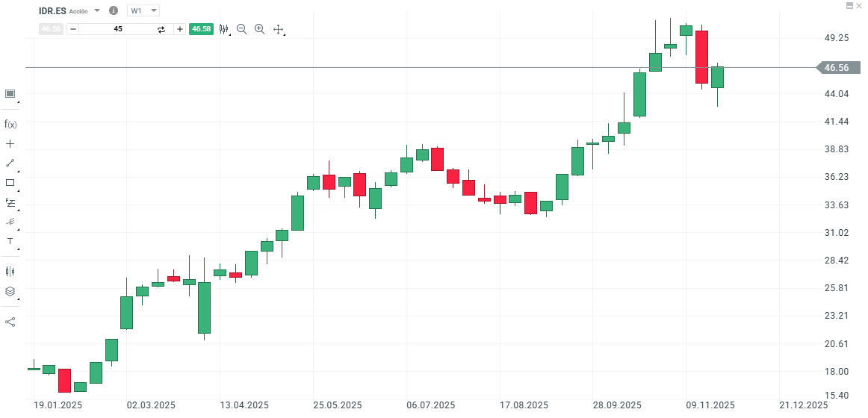Open the layers objects panel
Viewport: 868px width, 418px height.
pos(10,291)
